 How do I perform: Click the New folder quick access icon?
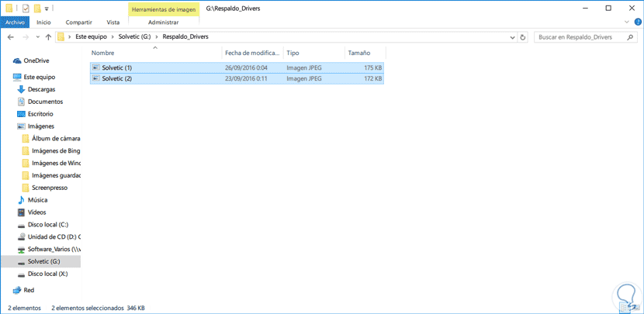coord(38,8)
